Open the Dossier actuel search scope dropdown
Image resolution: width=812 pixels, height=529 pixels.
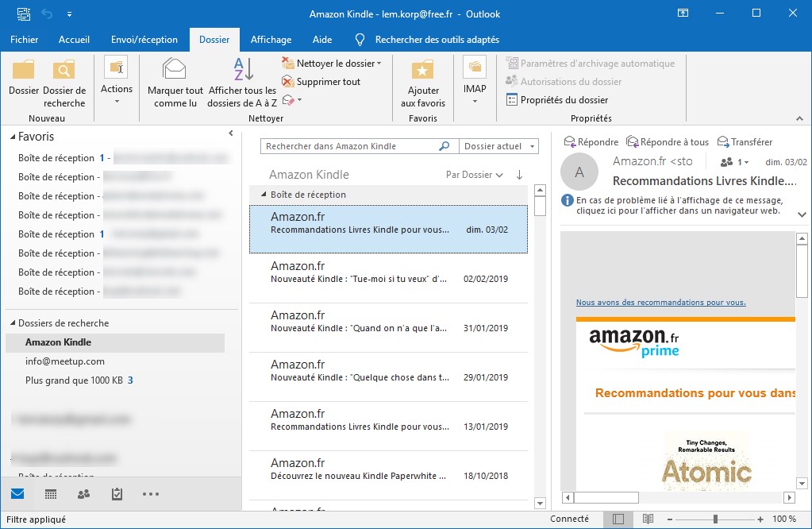499,146
